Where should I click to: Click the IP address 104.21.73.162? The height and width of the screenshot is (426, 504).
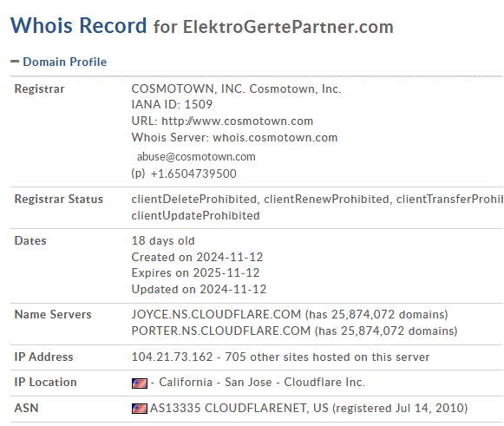[172, 357]
